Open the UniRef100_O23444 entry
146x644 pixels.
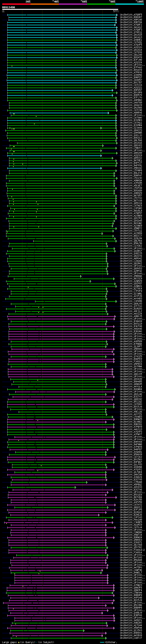click(x=131, y=128)
